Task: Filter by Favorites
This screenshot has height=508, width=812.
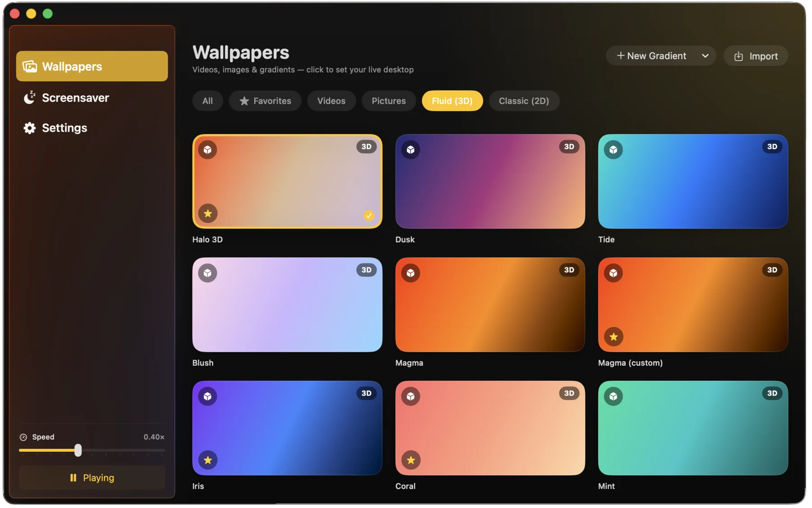Action: pos(265,101)
